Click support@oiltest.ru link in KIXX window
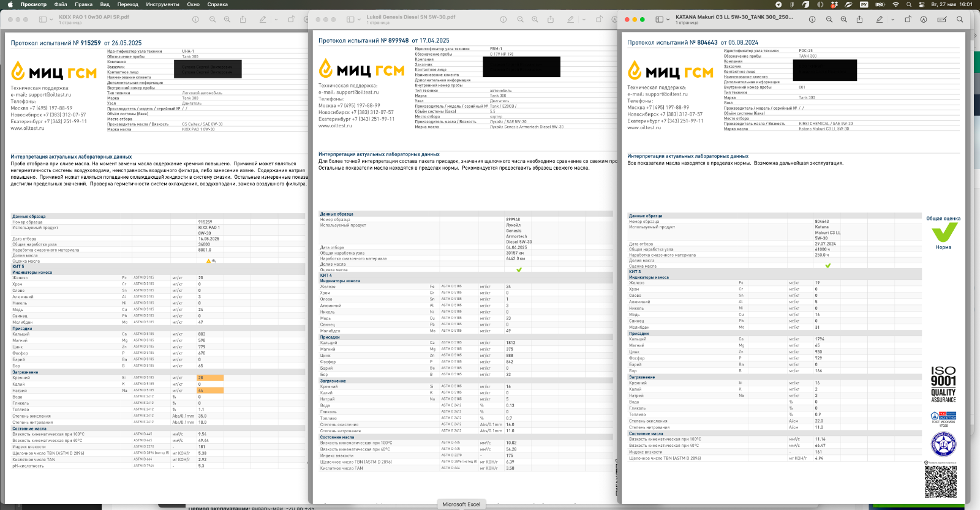980x510 pixels. [51, 95]
